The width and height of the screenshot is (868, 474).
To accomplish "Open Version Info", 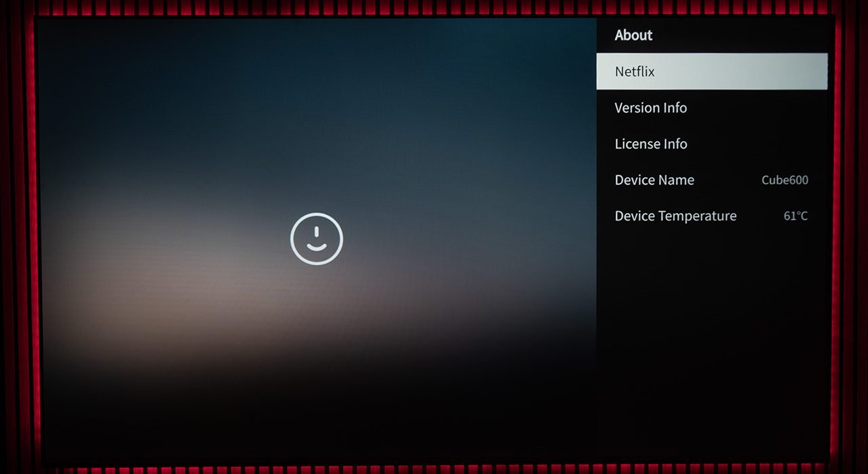I will coord(650,108).
